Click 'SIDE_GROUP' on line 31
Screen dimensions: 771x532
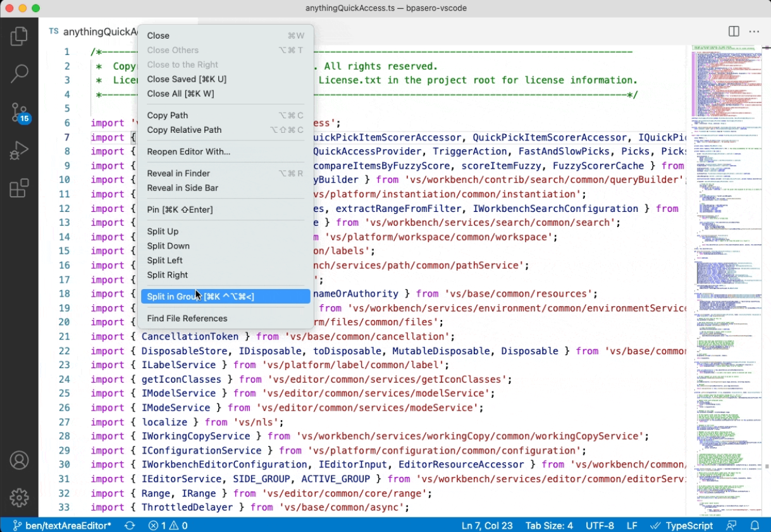click(x=262, y=479)
